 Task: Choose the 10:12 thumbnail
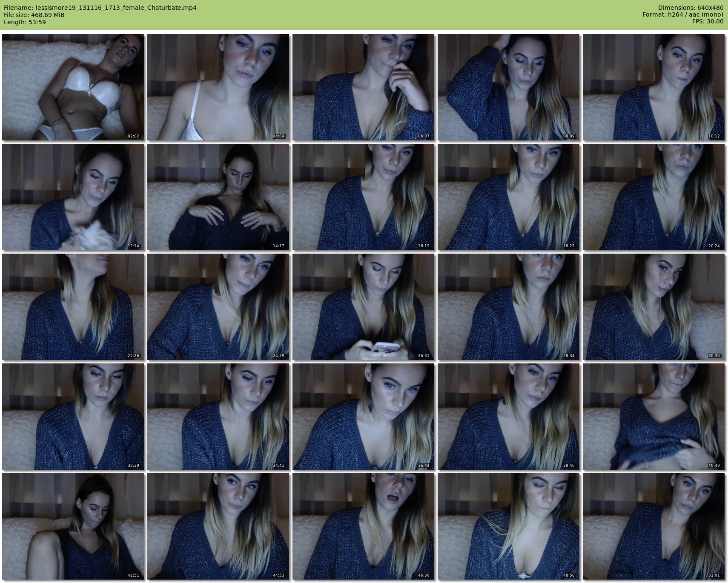(653, 87)
